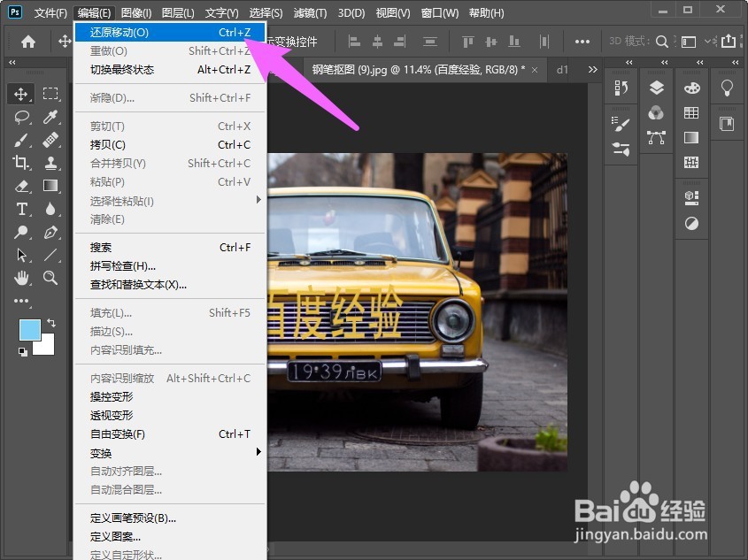Select the Blur tool
The height and width of the screenshot is (560, 748).
(50, 209)
